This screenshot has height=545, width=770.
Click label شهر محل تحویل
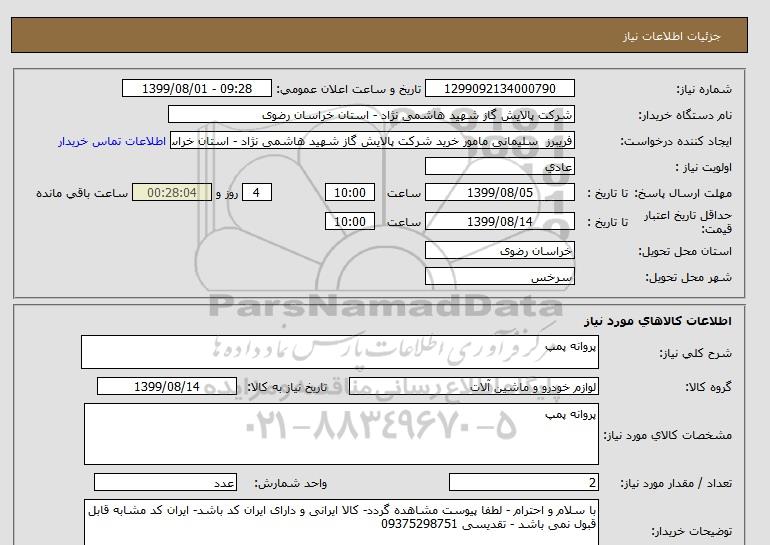[688, 277]
